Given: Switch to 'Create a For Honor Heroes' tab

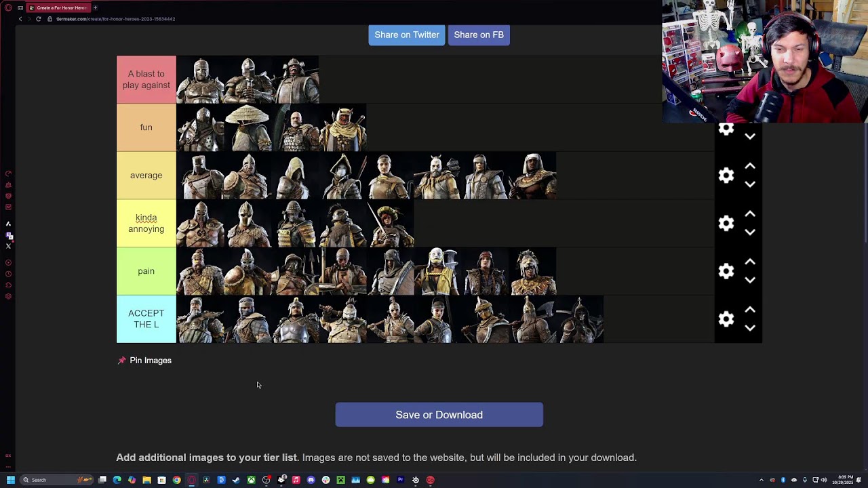Looking at the screenshot, I should tap(58, 7).
